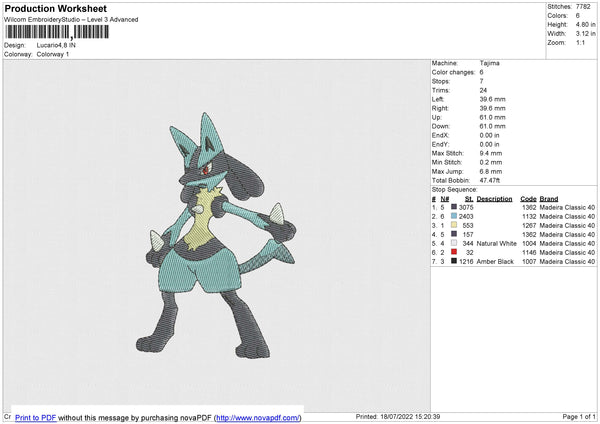The height and width of the screenshot is (424, 600).
Task: Select the Production Worksheet title
Action: click(x=55, y=8)
